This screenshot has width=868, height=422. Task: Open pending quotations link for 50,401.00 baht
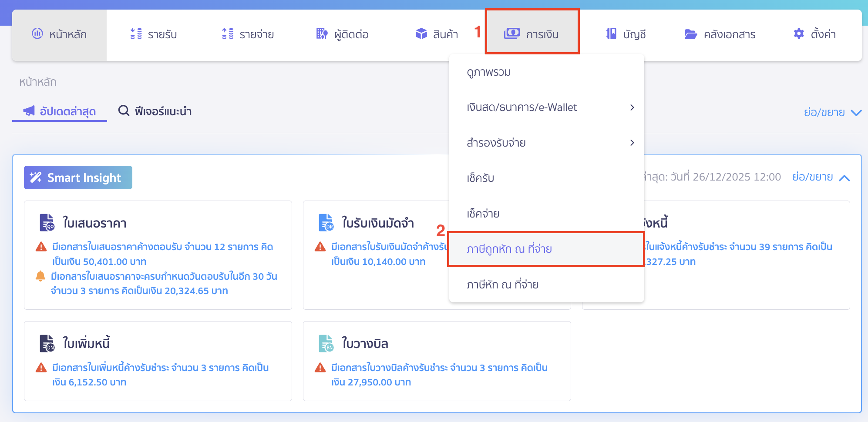[x=162, y=254]
